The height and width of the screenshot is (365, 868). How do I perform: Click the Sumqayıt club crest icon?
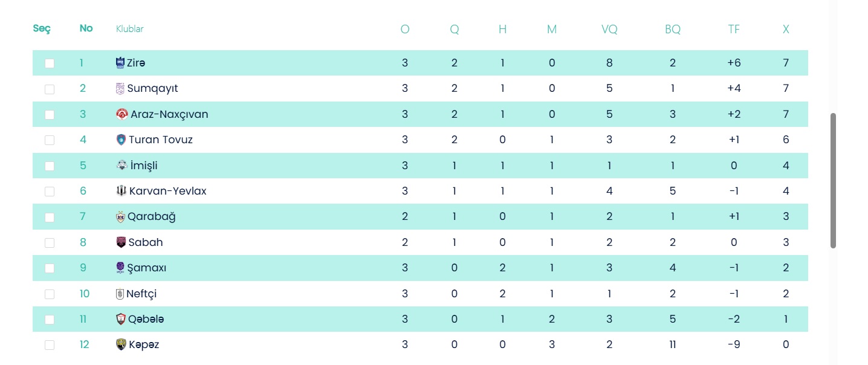pos(120,89)
